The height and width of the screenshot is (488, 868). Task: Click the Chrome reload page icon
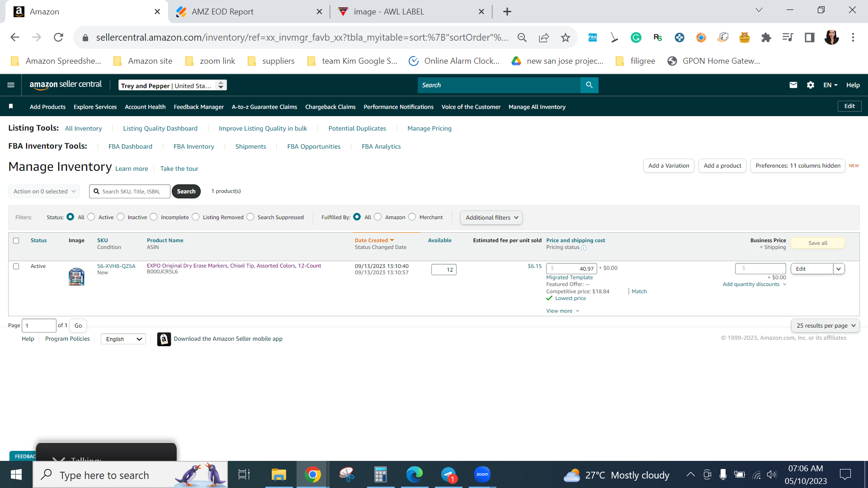58,38
